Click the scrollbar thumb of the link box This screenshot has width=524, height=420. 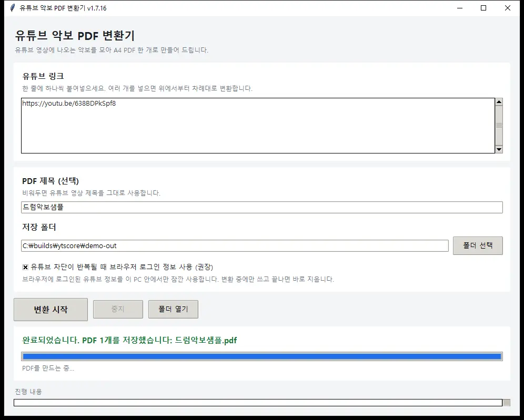499,126
